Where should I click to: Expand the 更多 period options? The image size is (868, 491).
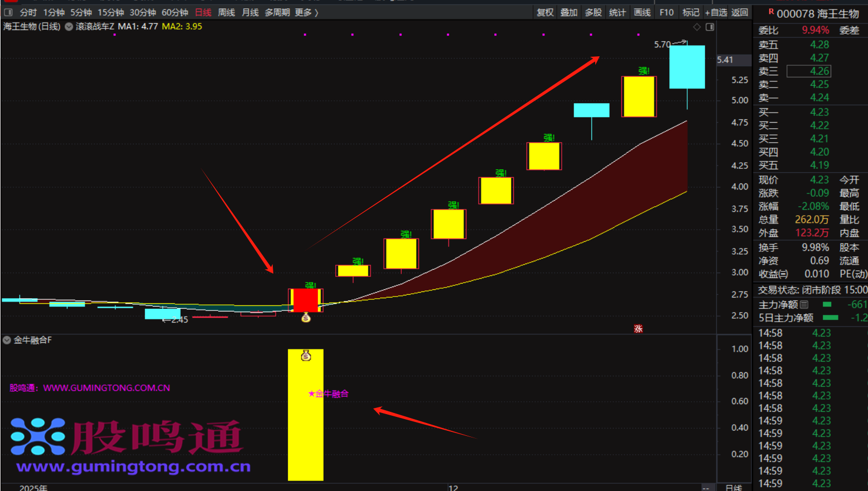306,12
